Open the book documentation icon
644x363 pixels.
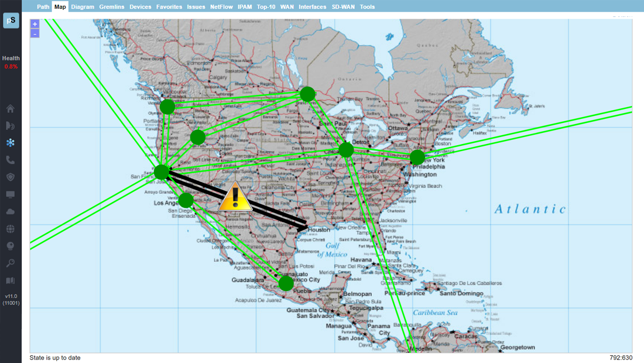point(11,280)
